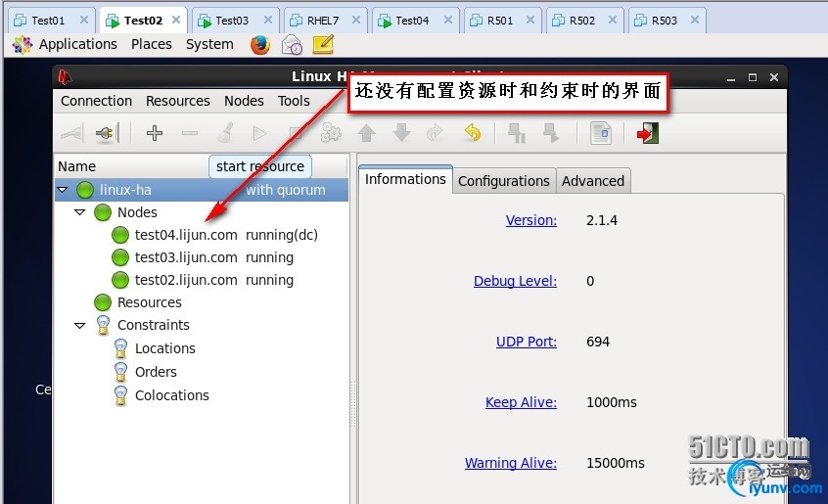The height and width of the screenshot is (504, 828).
Task: Open the Connection menu
Action: pos(96,101)
